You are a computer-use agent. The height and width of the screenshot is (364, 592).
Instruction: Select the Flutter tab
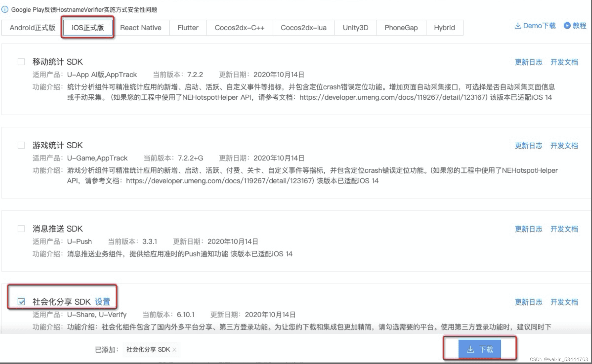pyautogui.click(x=188, y=28)
